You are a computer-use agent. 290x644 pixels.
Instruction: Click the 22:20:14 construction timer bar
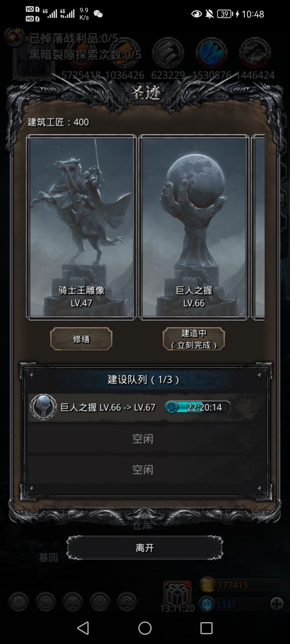tap(197, 407)
